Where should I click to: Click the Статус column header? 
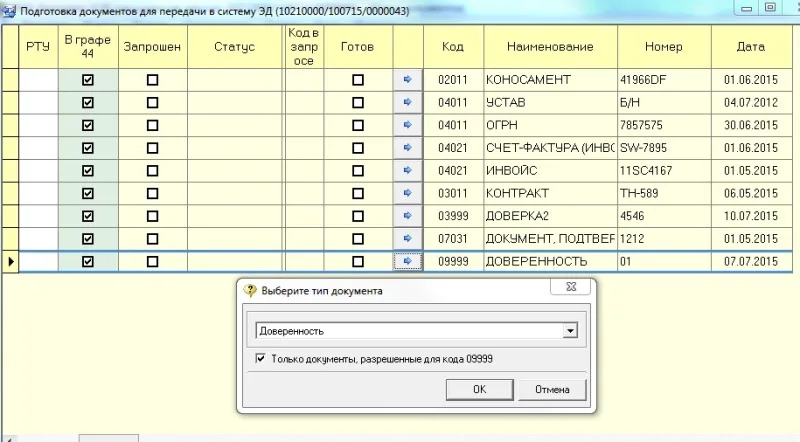pos(235,47)
